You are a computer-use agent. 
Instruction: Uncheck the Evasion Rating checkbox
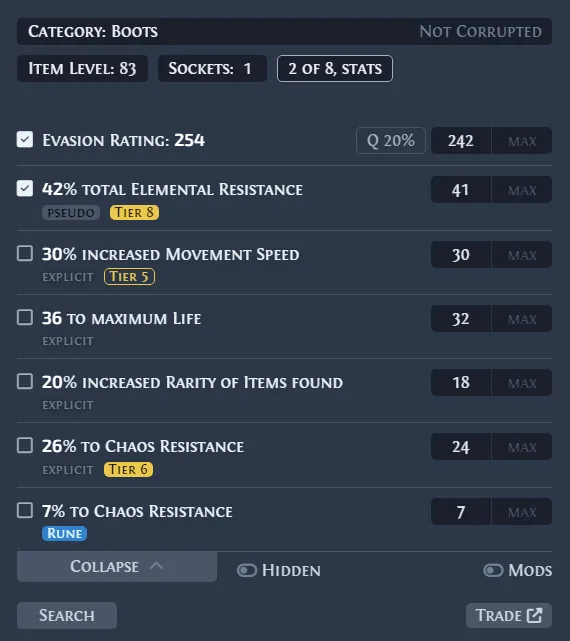[25, 139]
